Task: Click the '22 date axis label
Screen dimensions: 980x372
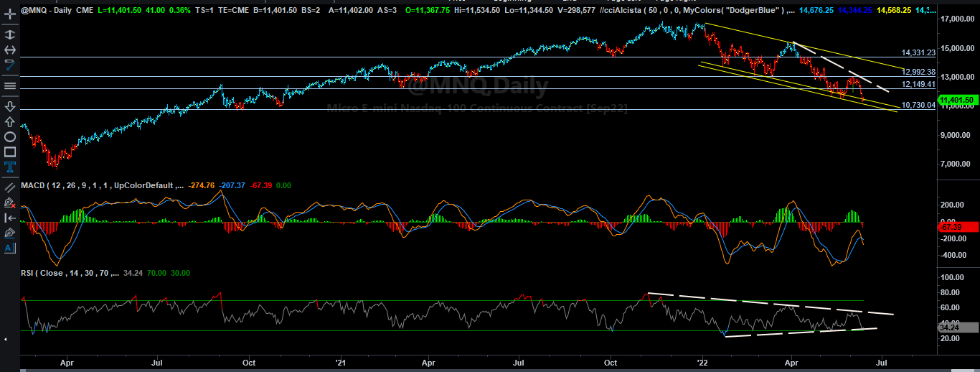Action: (x=701, y=363)
